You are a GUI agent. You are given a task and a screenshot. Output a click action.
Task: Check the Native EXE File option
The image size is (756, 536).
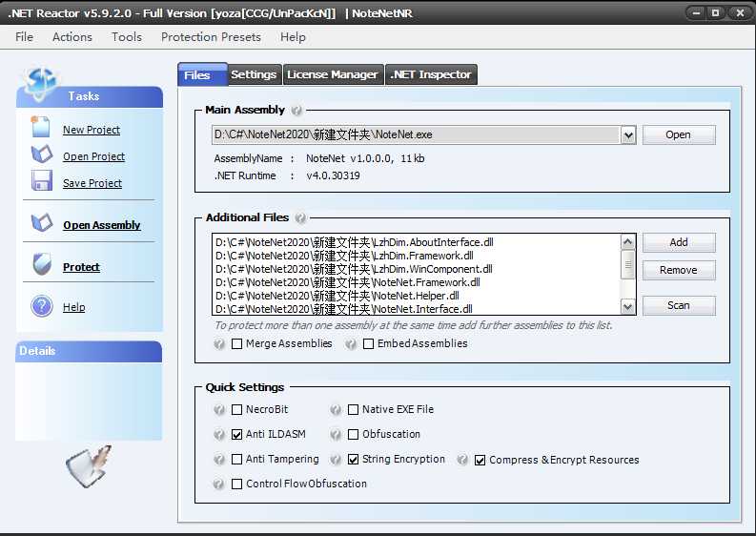353,409
